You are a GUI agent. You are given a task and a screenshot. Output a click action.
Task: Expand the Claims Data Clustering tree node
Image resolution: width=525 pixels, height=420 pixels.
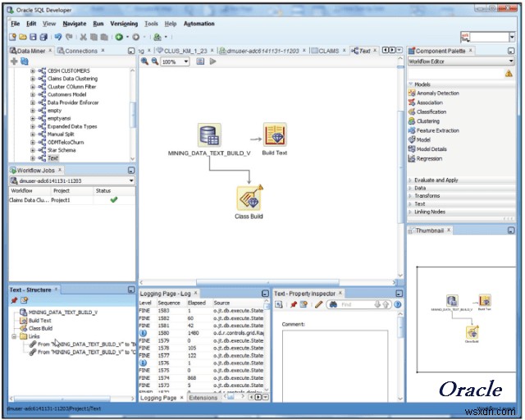coord(33,79)
